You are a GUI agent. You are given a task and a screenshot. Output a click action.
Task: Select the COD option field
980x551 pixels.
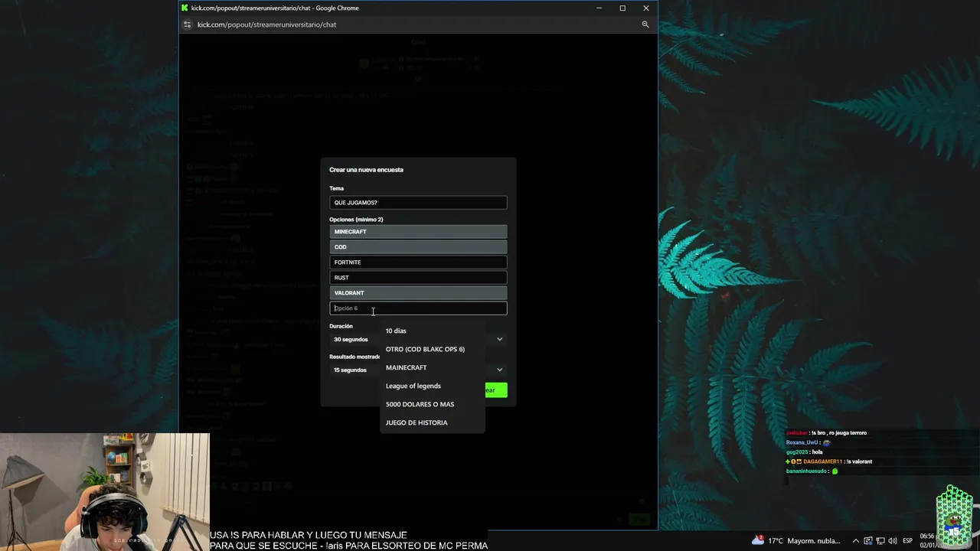pyautogui.click(x=418, y=247)
